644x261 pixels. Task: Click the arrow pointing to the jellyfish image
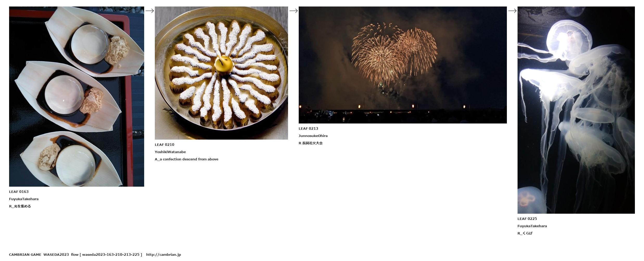pos(512,11)
